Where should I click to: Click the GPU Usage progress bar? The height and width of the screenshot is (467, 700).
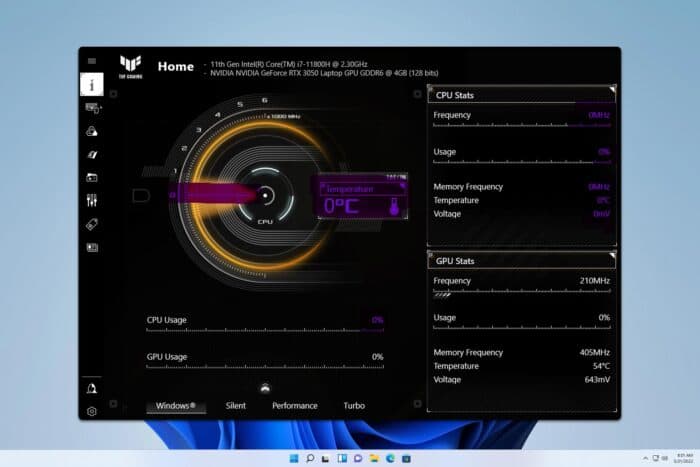(265, 367)
